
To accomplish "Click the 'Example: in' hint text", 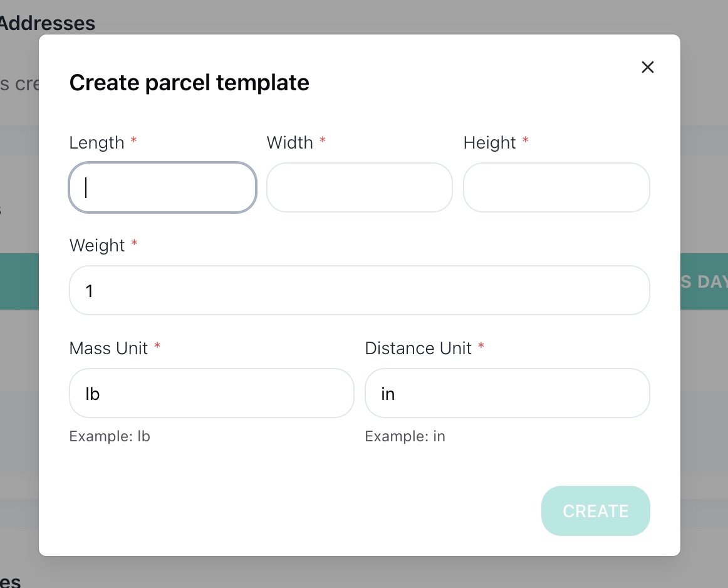I will [x=405, y=436].
